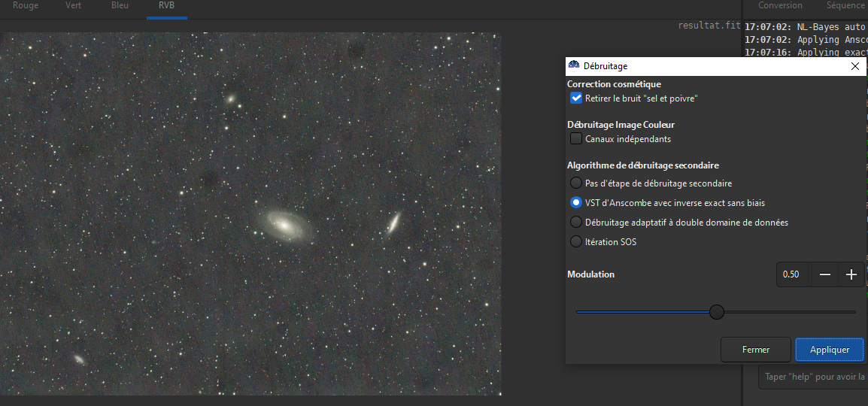The width and height of the screenshot is (868, 406).
Task: Click the large central galaxy in image
Action: coord(285,225)
